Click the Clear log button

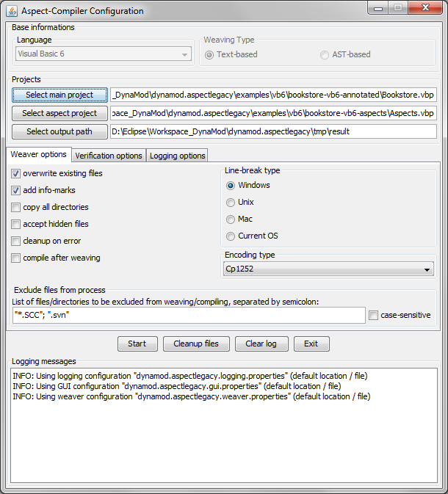261,344
